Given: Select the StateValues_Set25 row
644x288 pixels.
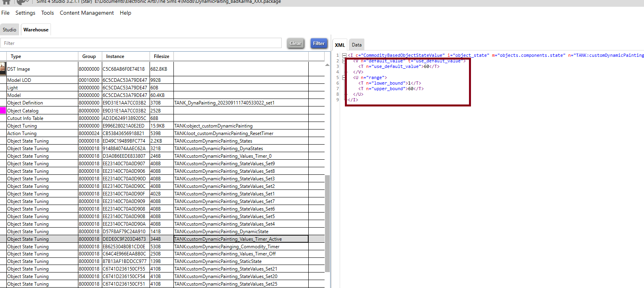Looking at the screenshot, I should tap(162, 284).
